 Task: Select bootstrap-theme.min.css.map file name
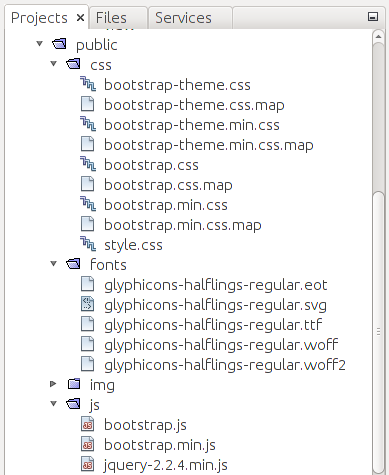point(209,145)
